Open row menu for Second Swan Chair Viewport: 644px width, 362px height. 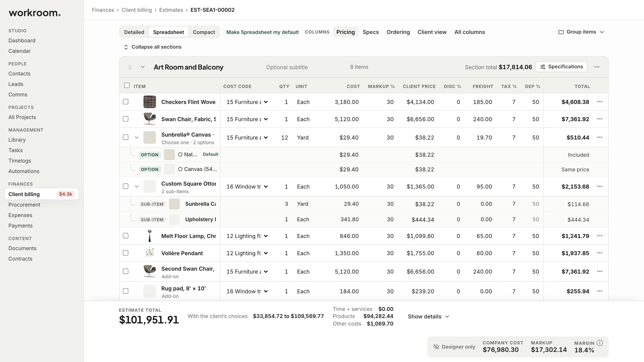[600, 271]
